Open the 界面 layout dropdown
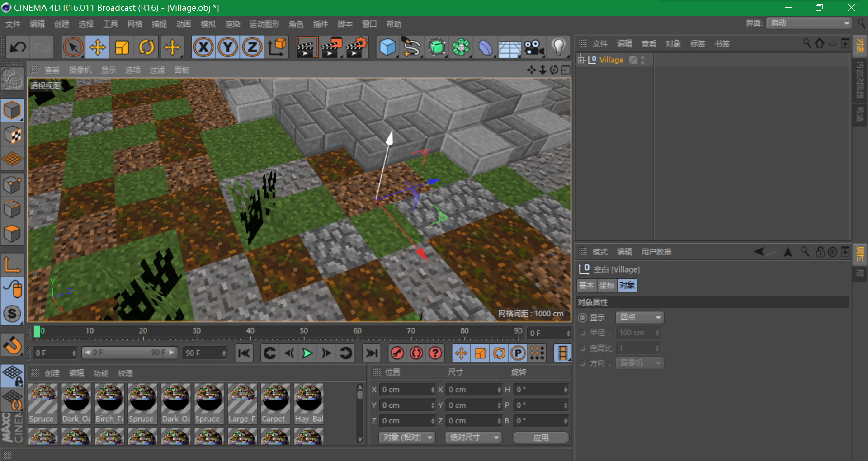Image resolution: width=868 pixels, height=461 pixels. coord(809,23)
